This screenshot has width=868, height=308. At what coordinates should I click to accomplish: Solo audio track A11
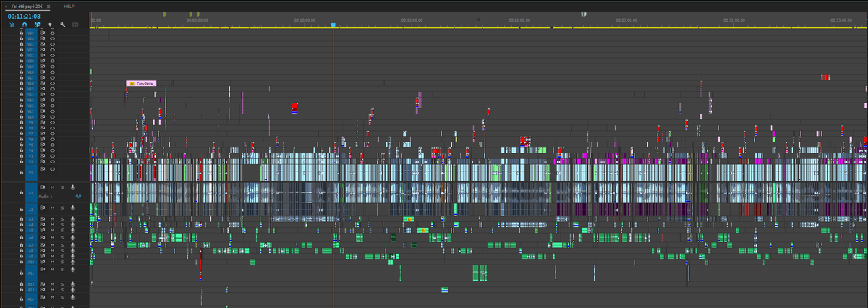pyautogui.click(x=62, y=269)
